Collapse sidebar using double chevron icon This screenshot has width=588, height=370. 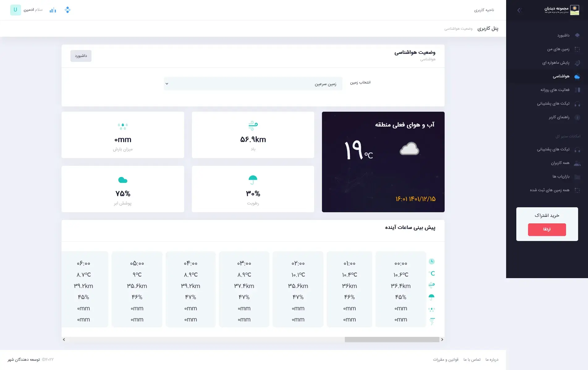[x=519, y=10]
